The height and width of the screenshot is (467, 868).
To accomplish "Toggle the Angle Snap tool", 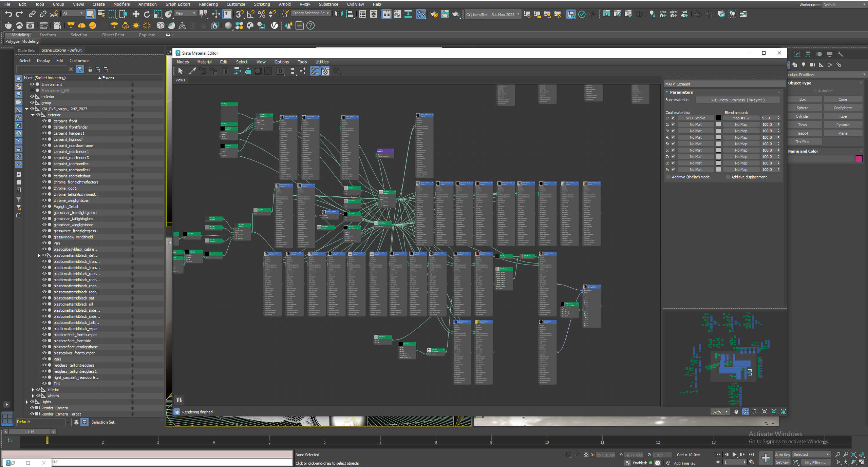I will point(250,14).
